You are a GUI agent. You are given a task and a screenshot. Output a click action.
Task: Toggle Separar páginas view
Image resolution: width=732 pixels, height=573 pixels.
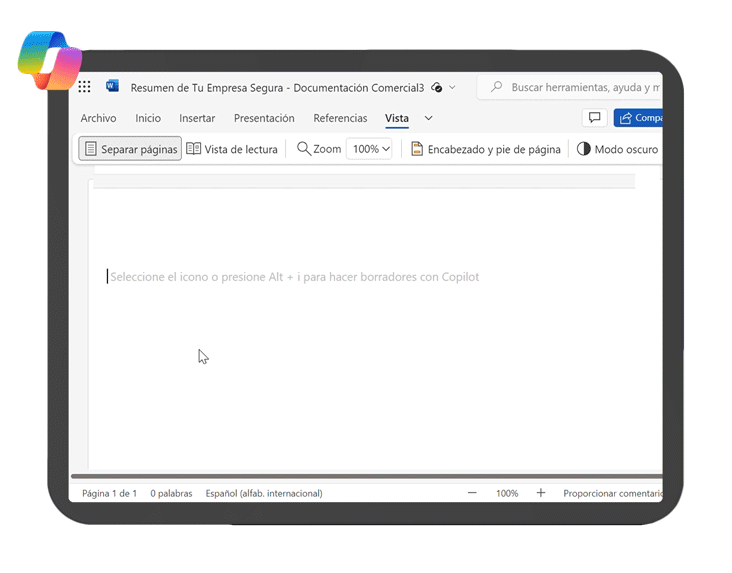point(130,149)
